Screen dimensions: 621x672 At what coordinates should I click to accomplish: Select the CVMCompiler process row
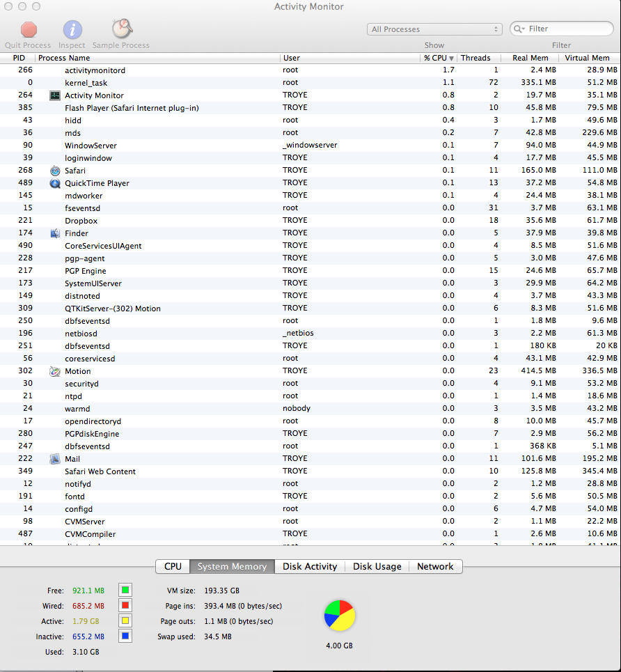click(310, 534)
